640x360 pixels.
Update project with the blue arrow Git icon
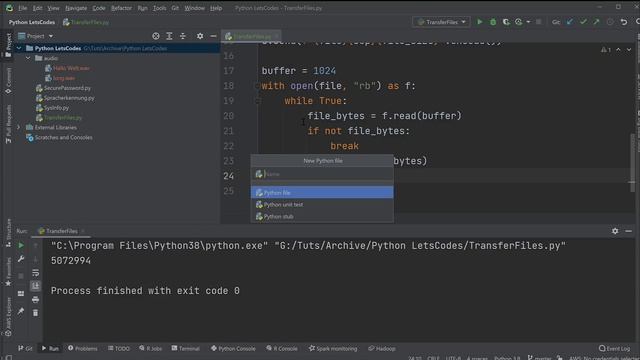570,22
